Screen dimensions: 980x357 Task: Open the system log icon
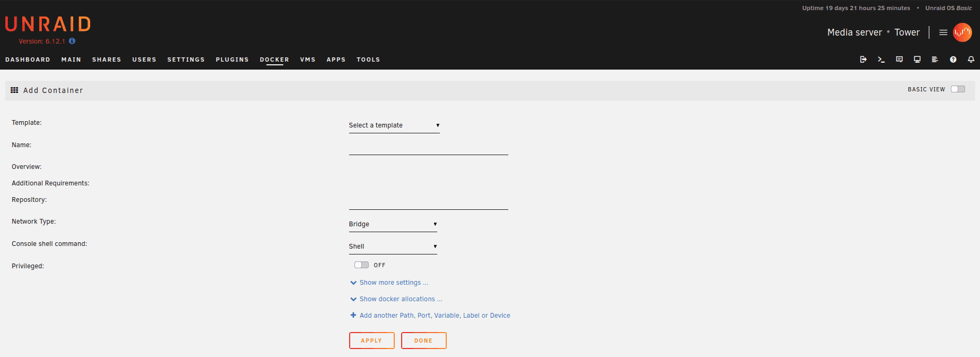[935, 59]
